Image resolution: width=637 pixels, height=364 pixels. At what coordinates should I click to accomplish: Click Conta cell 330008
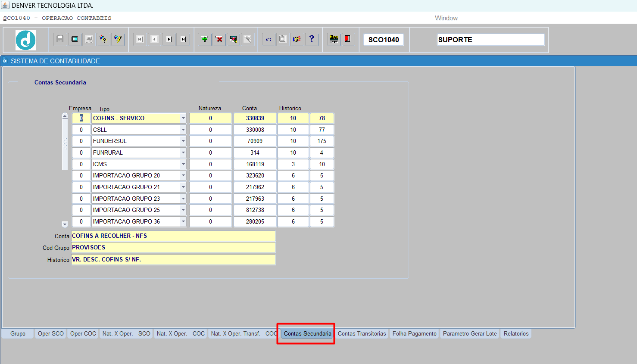click(255, 130)
